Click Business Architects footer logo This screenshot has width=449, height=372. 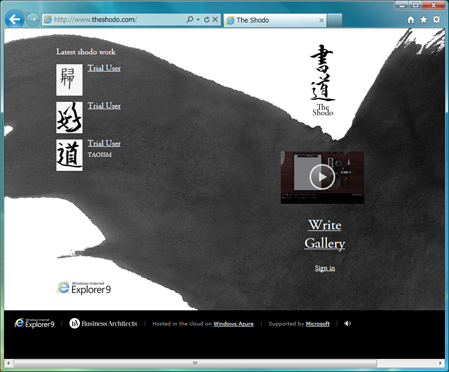[103, 323]
